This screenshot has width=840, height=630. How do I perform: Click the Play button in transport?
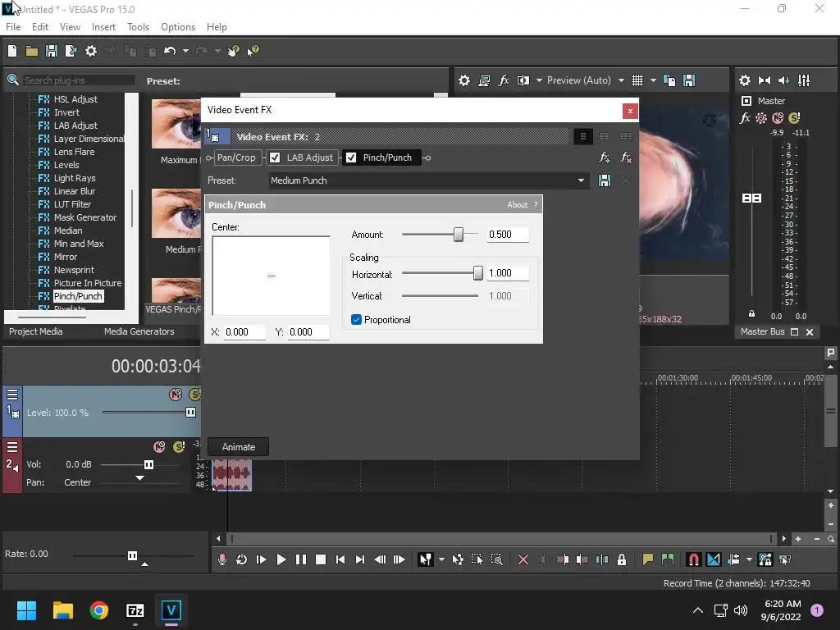click(x=281, y=559)
